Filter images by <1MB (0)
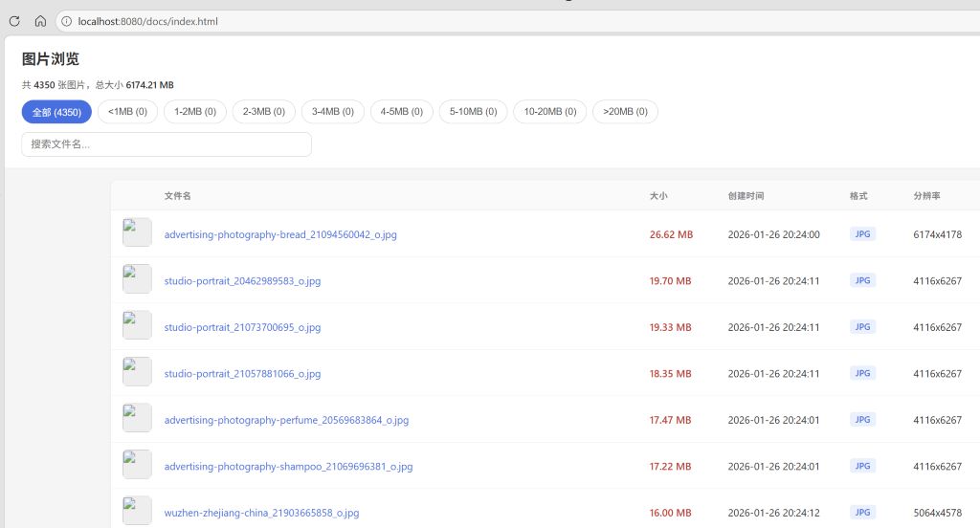The width and height of the screenshot is (980, 528). (x=127, y=112)
